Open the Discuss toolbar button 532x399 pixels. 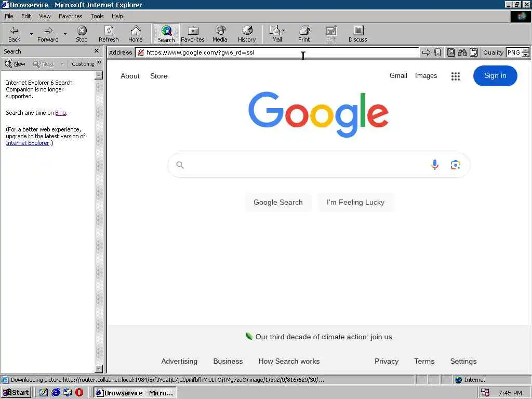coord(357,34)
